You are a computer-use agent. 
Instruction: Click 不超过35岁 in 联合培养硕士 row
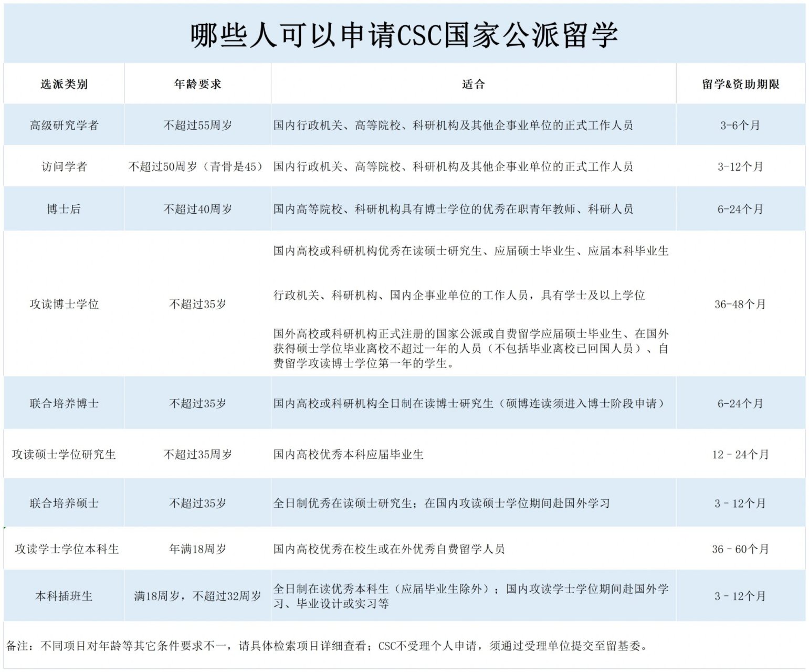pyautogui.click(x=197, y=503)
